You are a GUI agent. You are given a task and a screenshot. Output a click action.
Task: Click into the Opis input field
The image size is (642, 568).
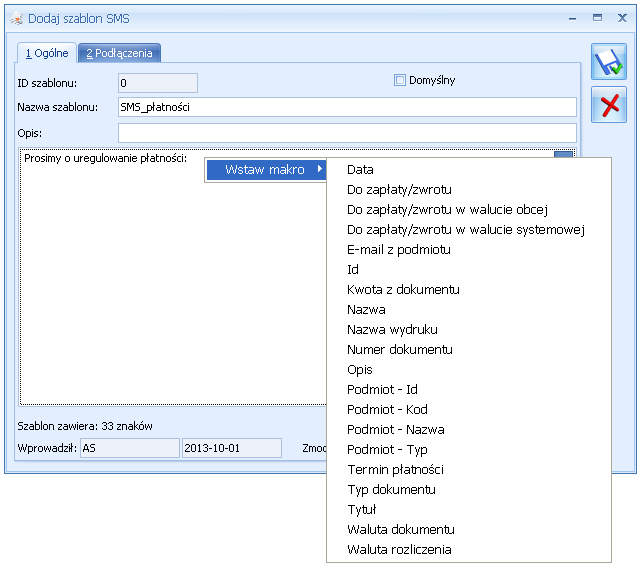click(347, 133)
